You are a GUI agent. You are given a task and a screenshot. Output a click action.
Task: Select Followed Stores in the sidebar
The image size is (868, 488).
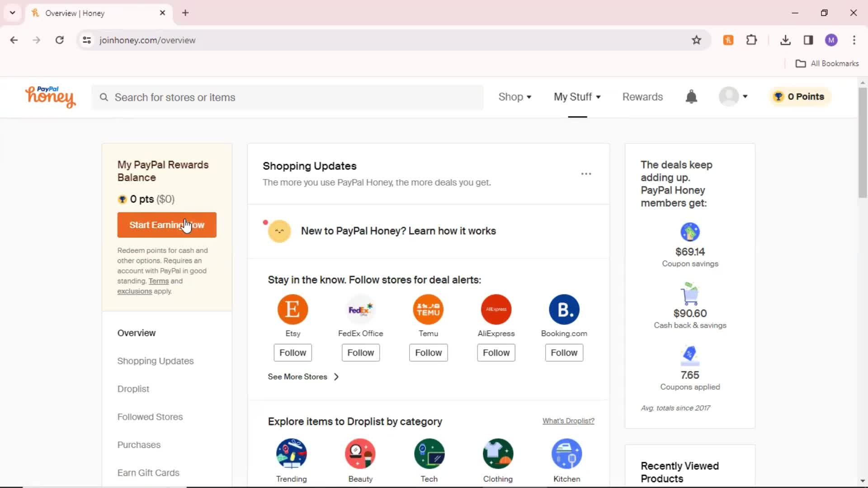click(150, 417)
